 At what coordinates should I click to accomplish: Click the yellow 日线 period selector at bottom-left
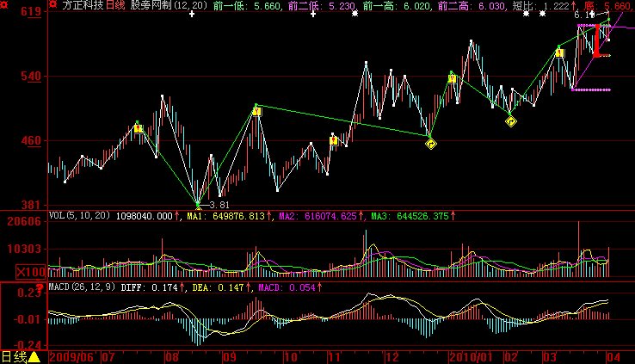[x=15, y=357]
